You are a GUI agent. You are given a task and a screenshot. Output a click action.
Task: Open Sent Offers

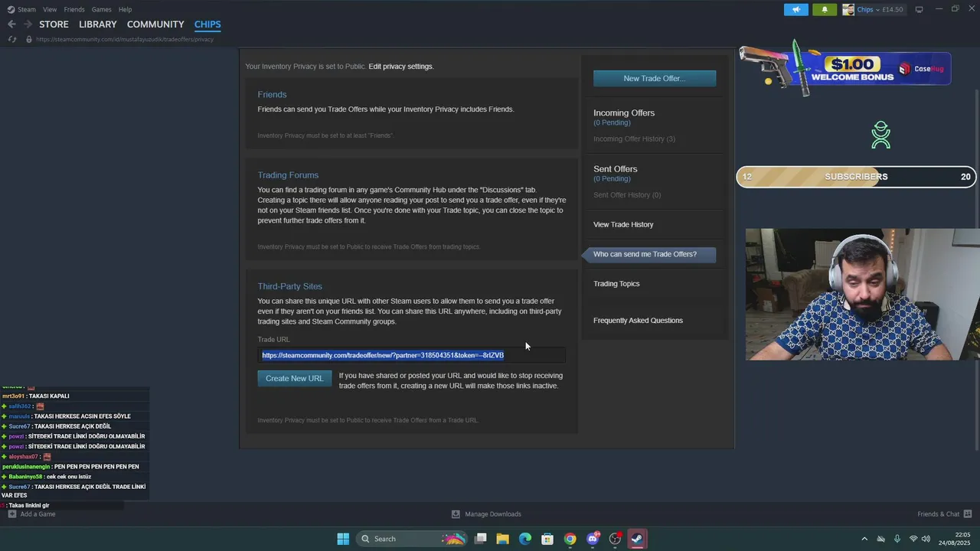pyautogui.click(x=616, y=169)
